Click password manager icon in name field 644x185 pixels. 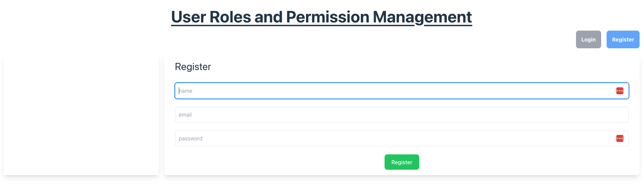click(x=620, y=91)
